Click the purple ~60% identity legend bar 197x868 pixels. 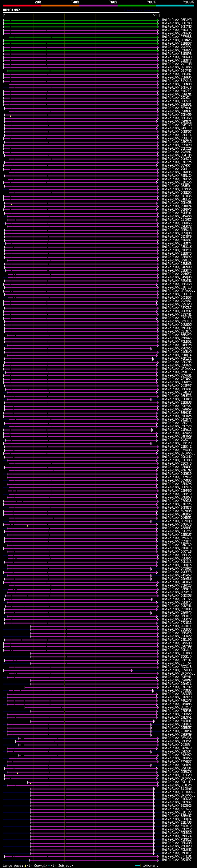tap(99, 6)
